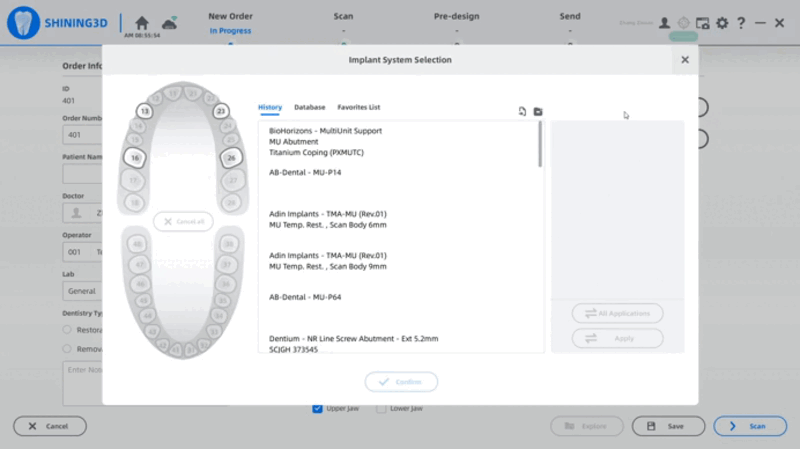800x449 pixels.
Task: Go to the Send workflow step
Action: (570, 16)
